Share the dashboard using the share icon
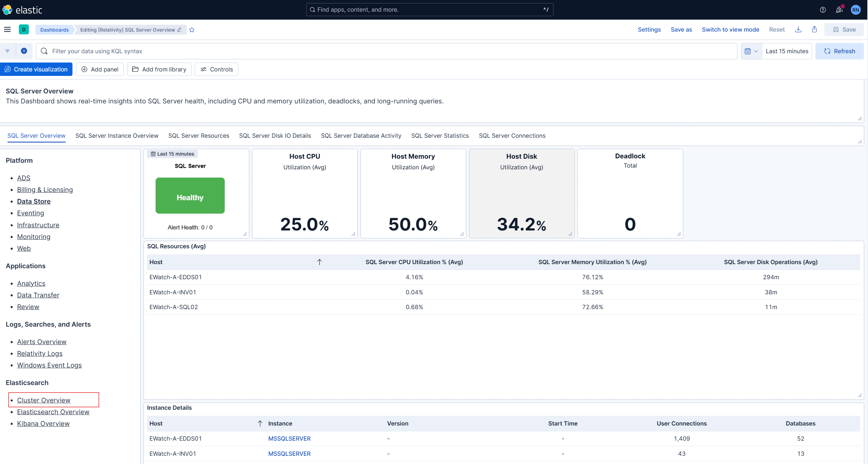Viewport: 868px width, 464px height. point(814,30)
